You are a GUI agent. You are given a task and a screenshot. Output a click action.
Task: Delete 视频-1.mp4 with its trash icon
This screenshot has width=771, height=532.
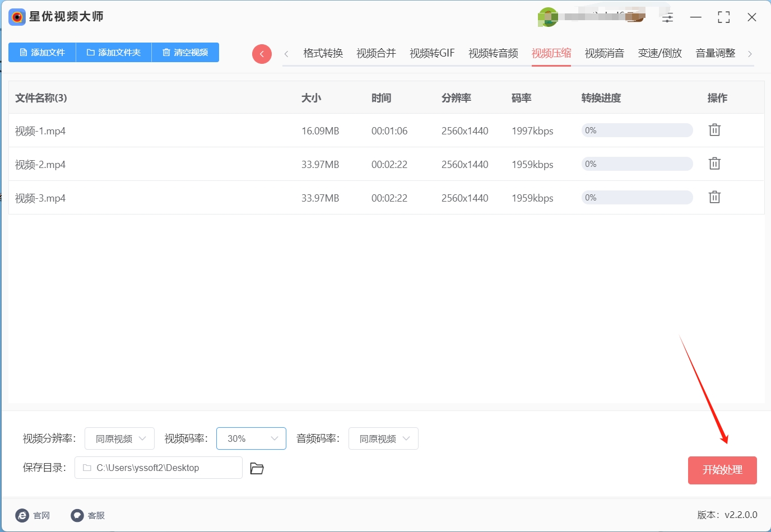coord(714,130)
